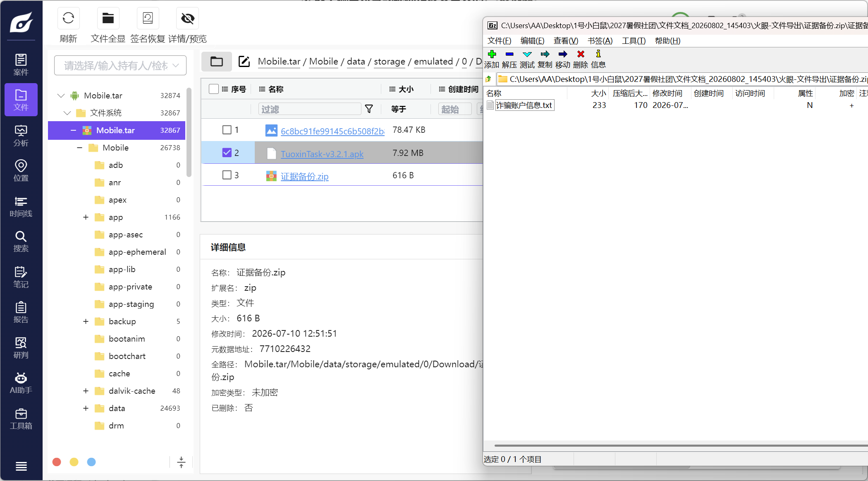Click the 刷新 refresh icon
Image resolution: width=868 pixels, height=481 pixels.
click(x=68, y=18)
